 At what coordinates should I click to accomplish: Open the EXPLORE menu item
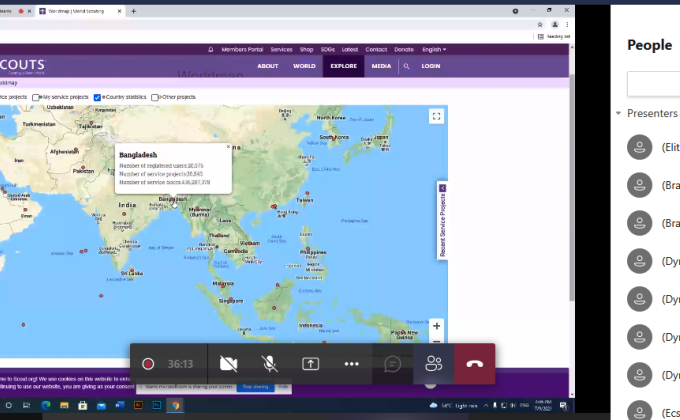(x=343, y=66)
